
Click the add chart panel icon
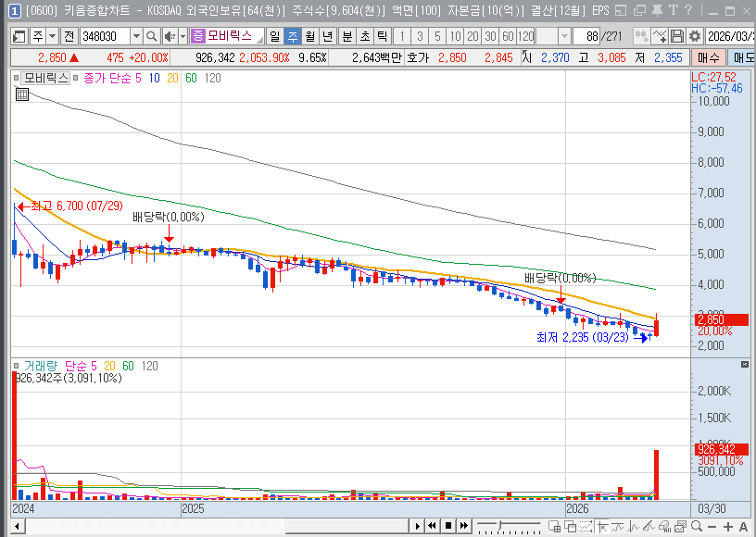[x=554, y=526]
